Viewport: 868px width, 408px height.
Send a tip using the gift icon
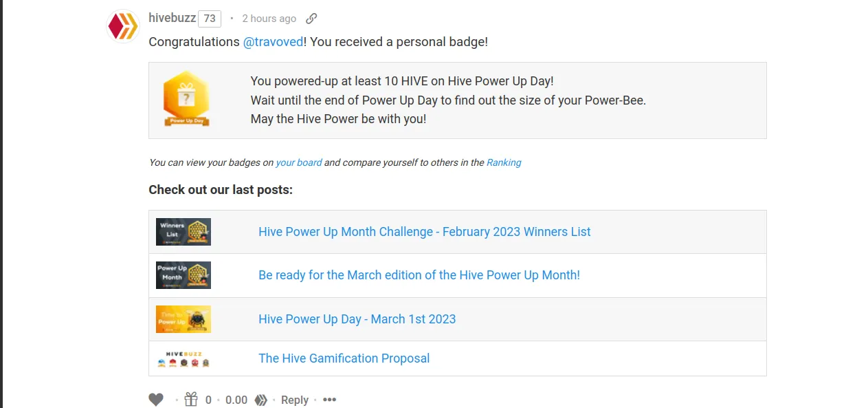[191, 399]
